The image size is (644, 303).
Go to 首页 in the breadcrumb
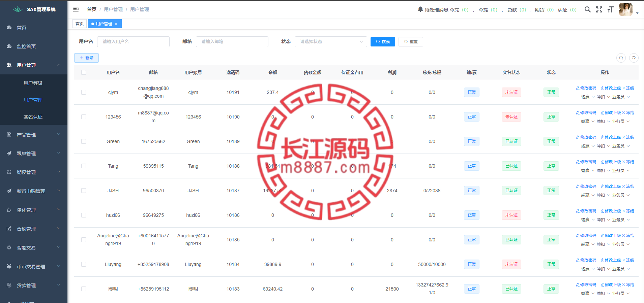click(92, 9)
